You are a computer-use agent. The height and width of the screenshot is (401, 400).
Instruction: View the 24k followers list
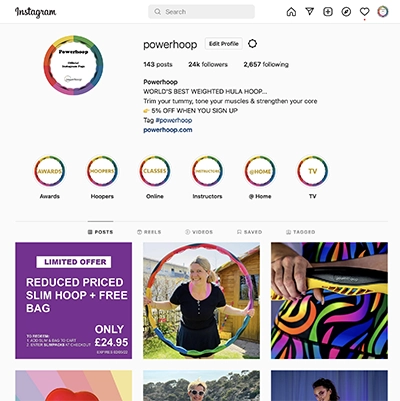[208, 65]
